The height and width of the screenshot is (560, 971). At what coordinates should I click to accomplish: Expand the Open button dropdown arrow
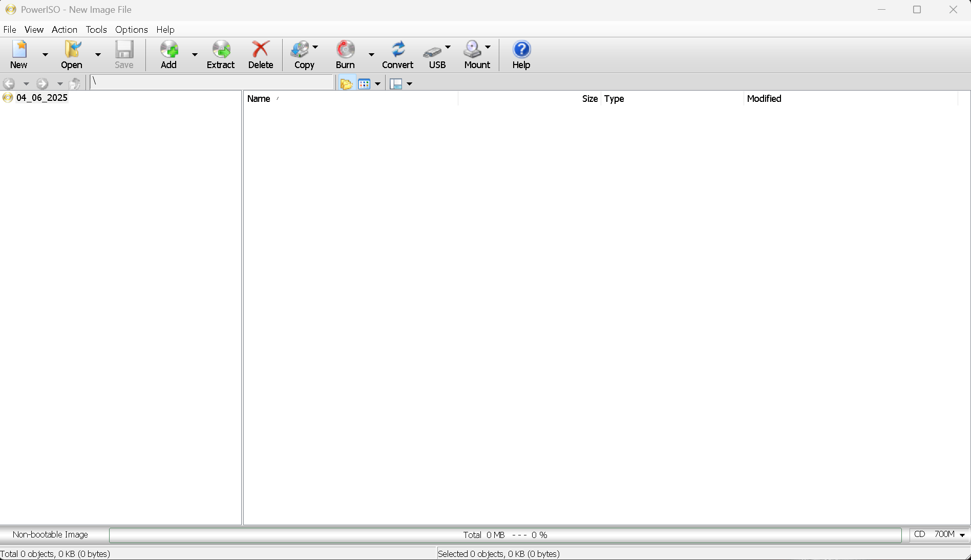[98, 55]
